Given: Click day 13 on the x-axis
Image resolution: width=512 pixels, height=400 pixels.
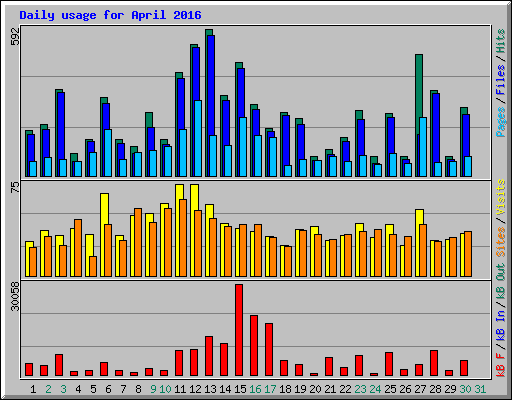Looking at the screenshot, I should [210, 389].
